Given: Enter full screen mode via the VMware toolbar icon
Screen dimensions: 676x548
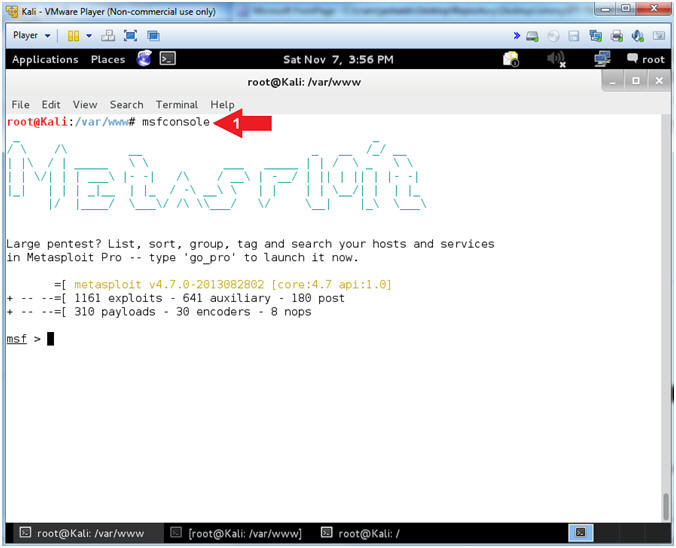Looking at the screenshot, I should (x=131, y=36).
